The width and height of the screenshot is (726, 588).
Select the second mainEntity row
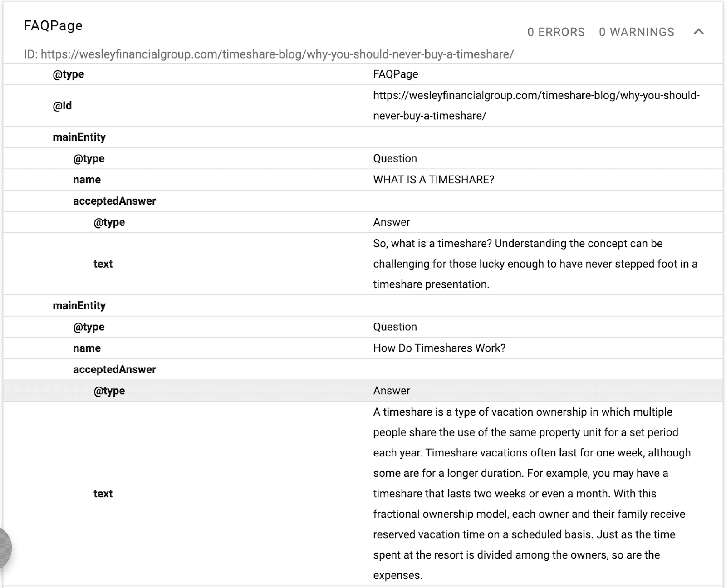click(79, 305)
